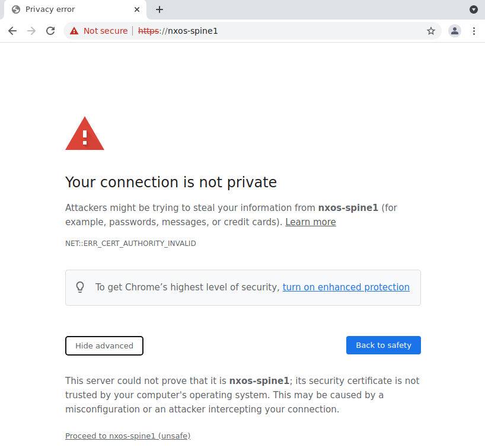Proceed to nxos-spine1 (unsafe) link
This screenshot has width=485, height=448.
(x=127, y=436)
